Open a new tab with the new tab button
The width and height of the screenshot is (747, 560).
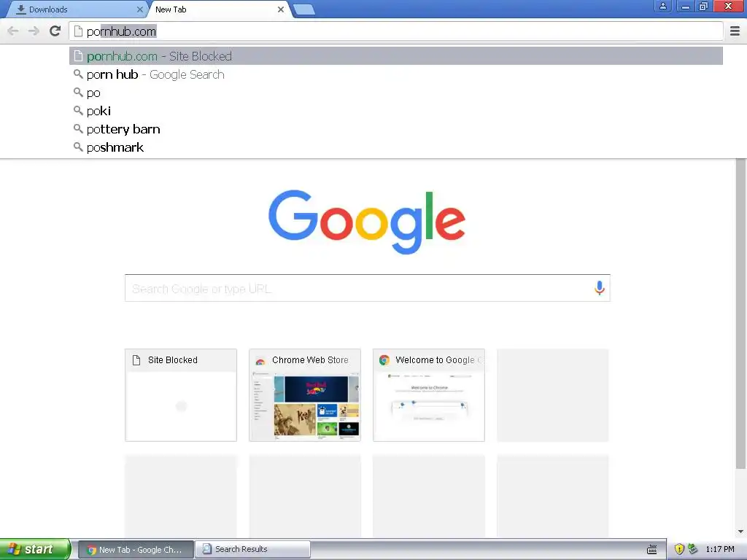(x=304, y=9)
